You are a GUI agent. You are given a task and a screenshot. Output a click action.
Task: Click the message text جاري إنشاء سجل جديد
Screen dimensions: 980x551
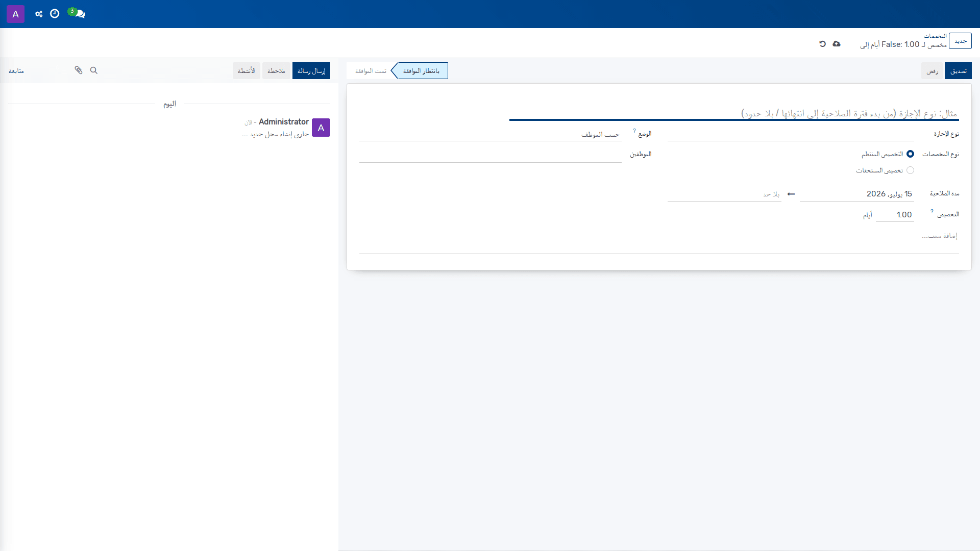click(276, 134)
